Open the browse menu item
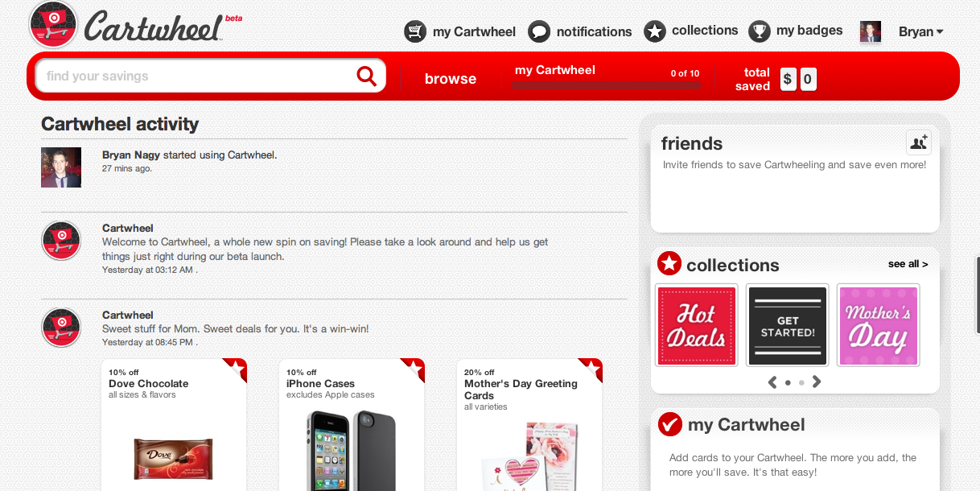Viewport: 980px width, 491px height. click(451, 79)
